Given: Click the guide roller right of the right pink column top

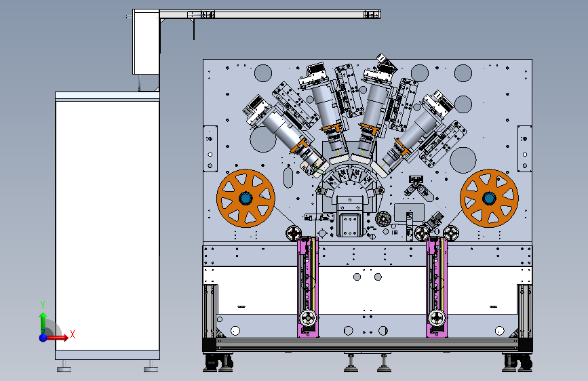Looking at the screenshot, I should click(x=451, y=233).
